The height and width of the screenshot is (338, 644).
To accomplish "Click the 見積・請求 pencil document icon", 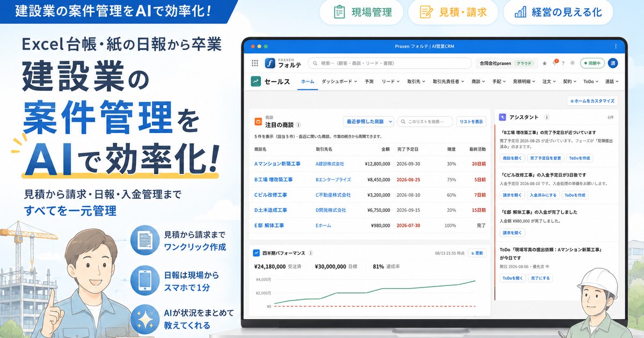I will (x=427, y=12).
